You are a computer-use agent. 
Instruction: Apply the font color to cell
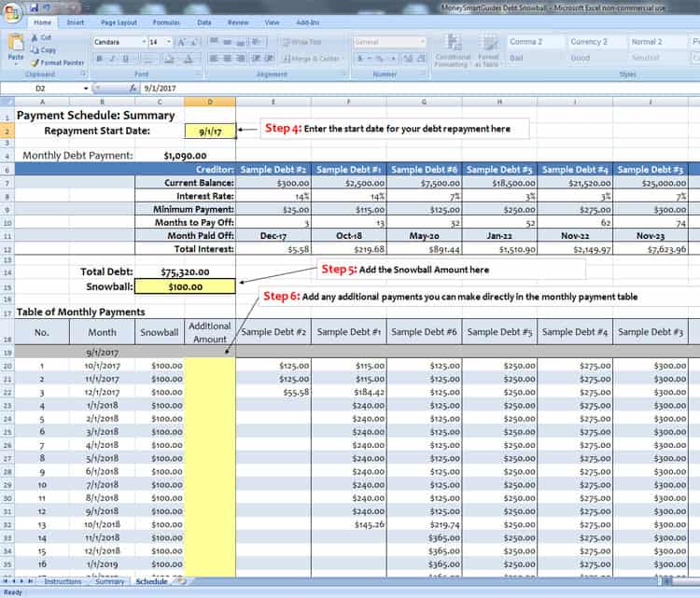pyautogui.click(x=189, y=59)
